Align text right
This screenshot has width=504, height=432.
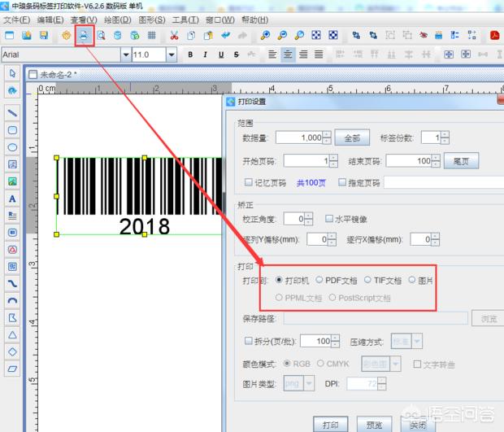coord(303,55)
